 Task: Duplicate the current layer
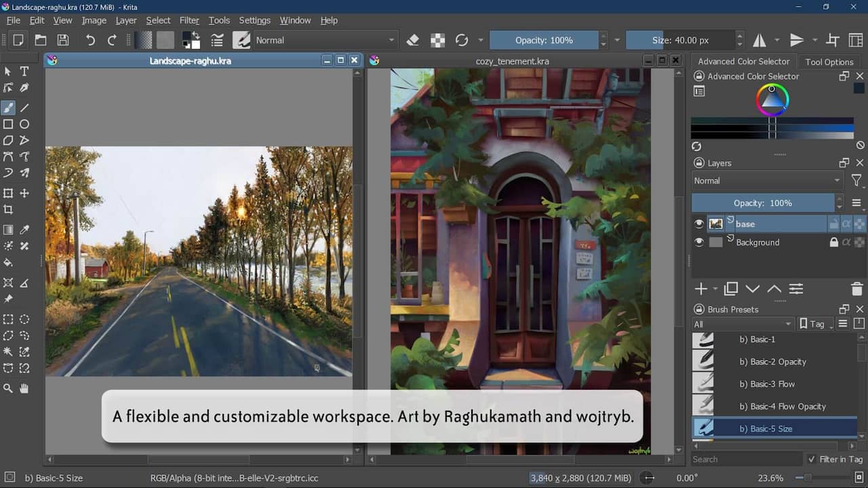730,289
